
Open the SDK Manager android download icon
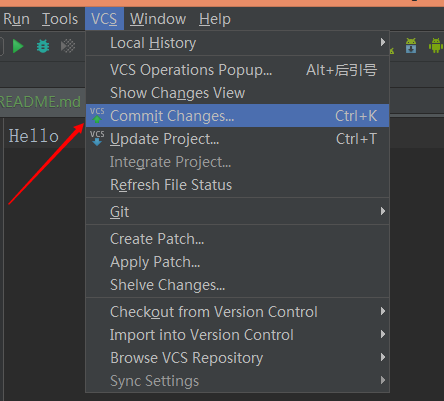pos(411,45)
